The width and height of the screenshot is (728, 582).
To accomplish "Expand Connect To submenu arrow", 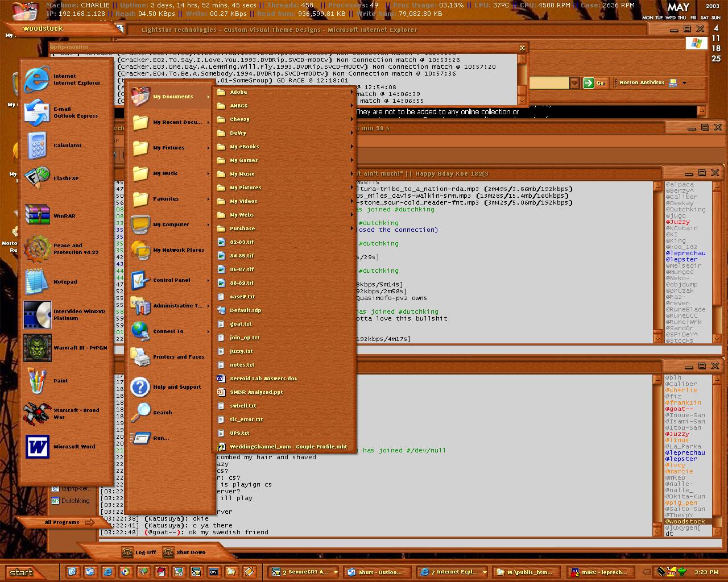I will (x=208, y=331).
